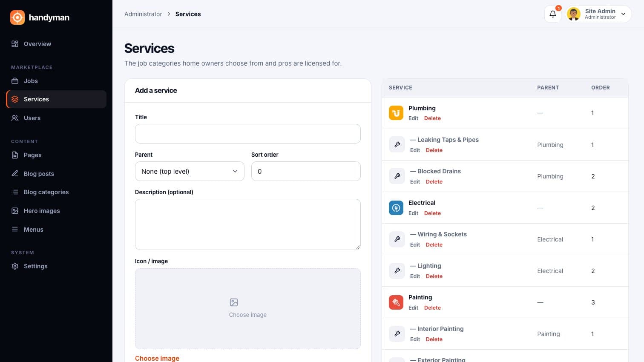The width and height of the screenshot is (644, 362).
Task: Open Pages in the sidebar
Action: click(x=56, y=155)
